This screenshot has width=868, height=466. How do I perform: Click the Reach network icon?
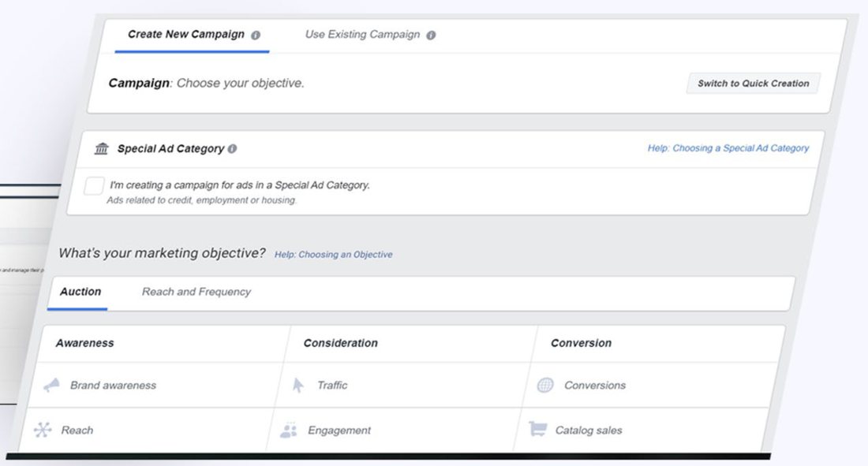(x=43, y=430)
